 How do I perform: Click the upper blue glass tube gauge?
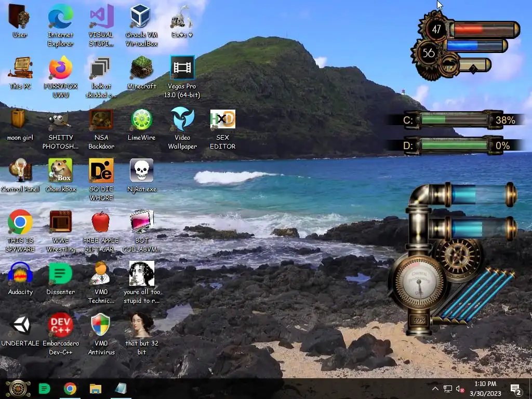tap(481, 195)
